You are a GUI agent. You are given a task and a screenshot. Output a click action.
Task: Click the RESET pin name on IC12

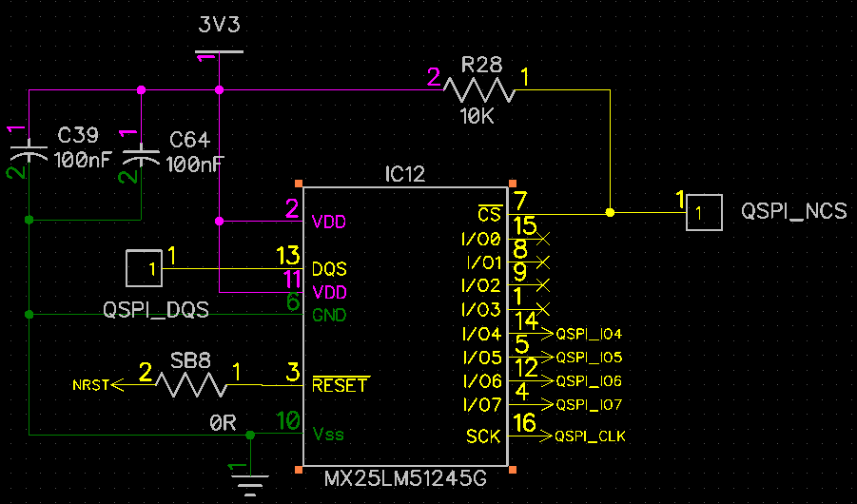pos(341,385)
